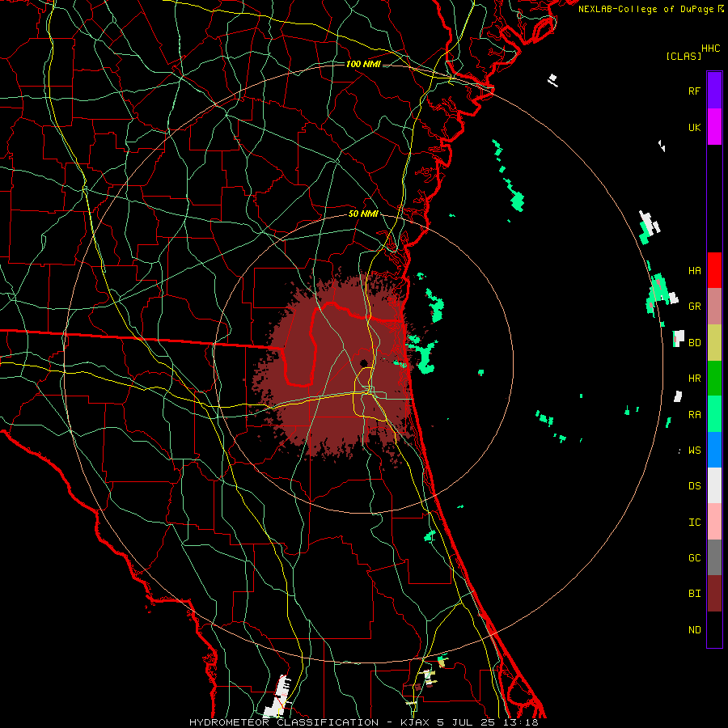Click the HHC product label
This screenshot has width=728, height=728.
coord(711,49)
